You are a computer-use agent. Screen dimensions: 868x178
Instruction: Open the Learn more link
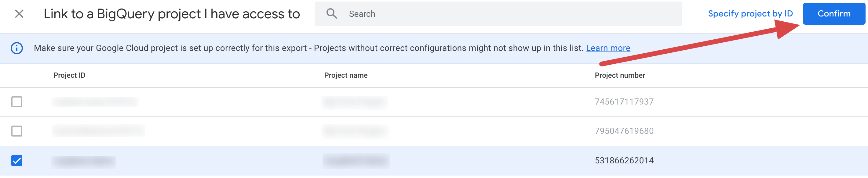[608, 48]
